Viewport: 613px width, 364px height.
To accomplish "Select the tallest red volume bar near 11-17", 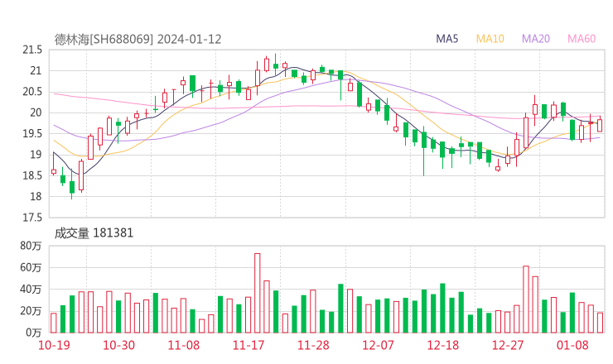I will click(x=258, y=293).
